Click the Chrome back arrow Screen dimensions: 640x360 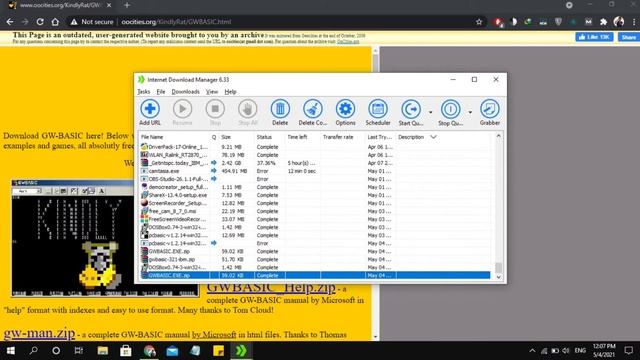click(x=10, y=22)
